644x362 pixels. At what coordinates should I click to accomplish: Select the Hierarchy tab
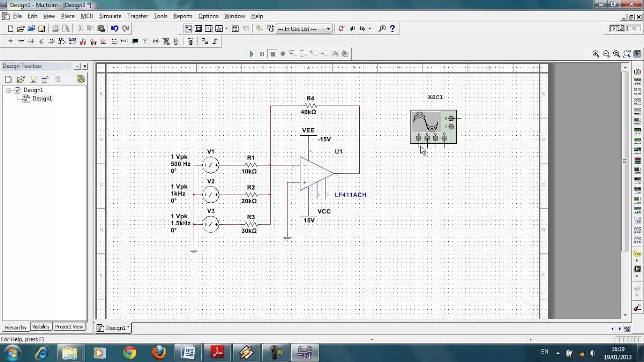16,327
